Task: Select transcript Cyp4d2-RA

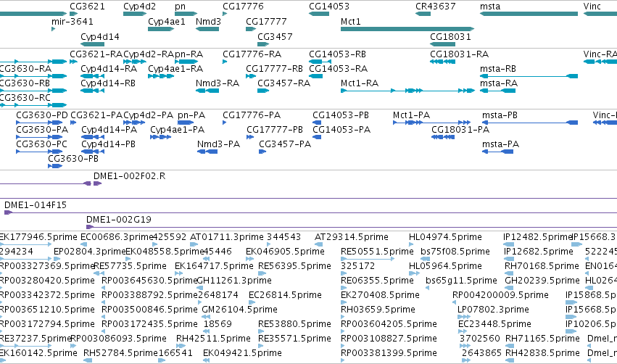Action: pos(149,54)
